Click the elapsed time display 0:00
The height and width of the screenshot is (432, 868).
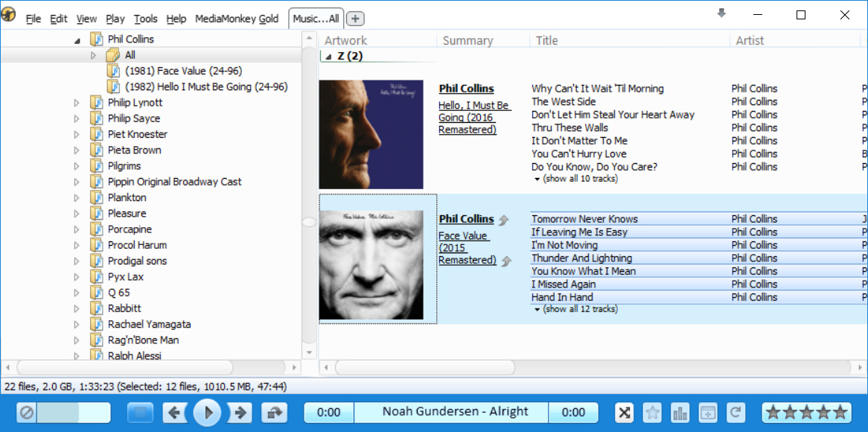(329, 413)
